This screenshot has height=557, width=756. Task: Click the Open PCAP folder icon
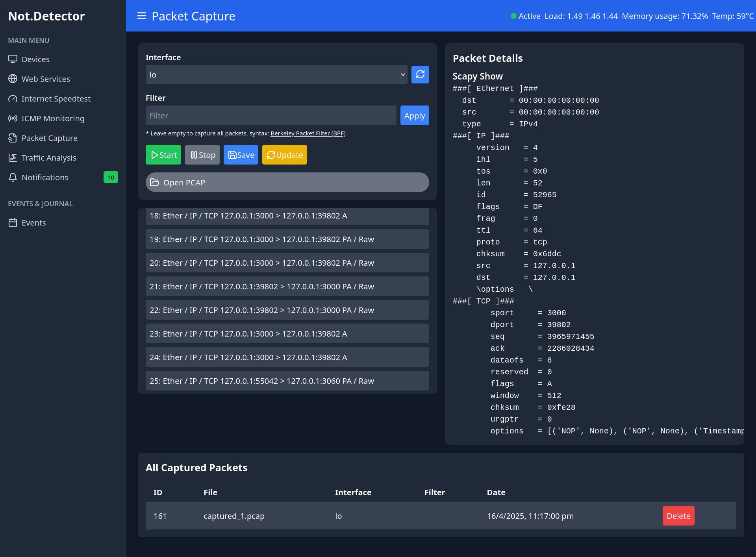click(x=154, y=182)
